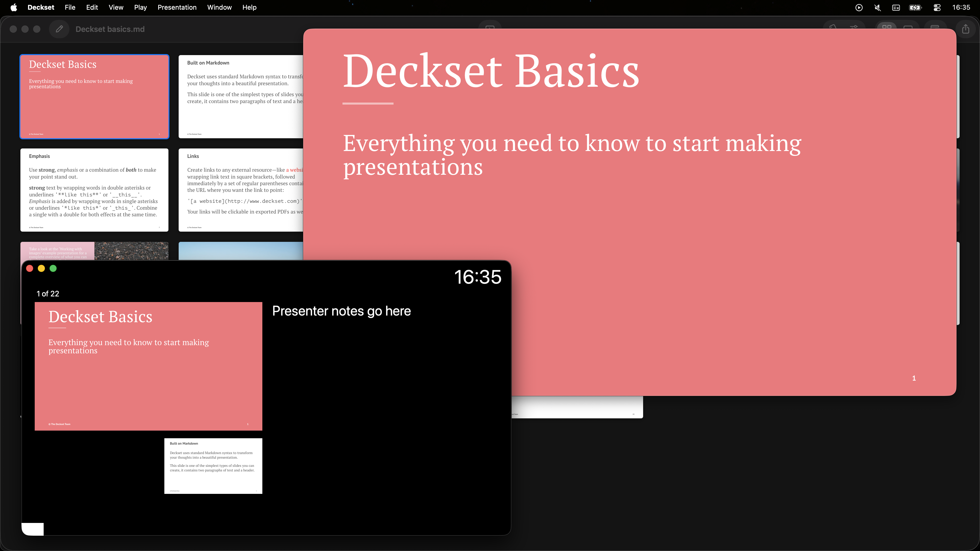The height and width of the screenshot is (551, 980).
Task: Click the keyboard input source icon
Action: click(896, 8)
